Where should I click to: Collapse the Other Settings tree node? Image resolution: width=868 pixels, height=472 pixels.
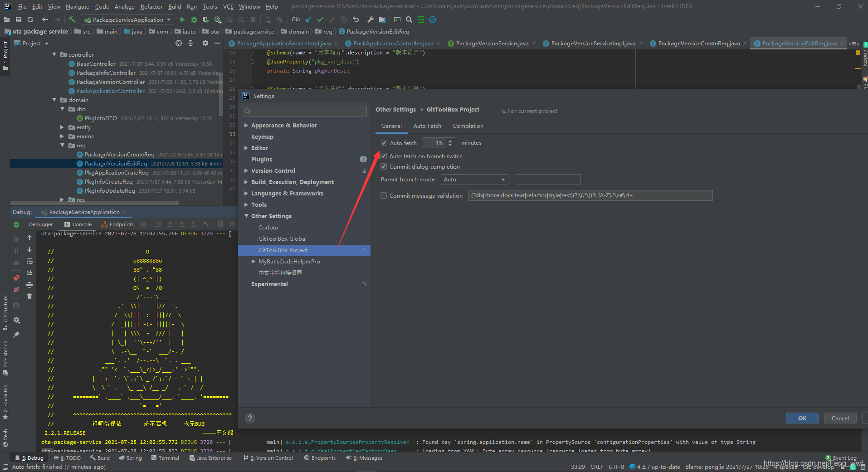tap(246, 216)
